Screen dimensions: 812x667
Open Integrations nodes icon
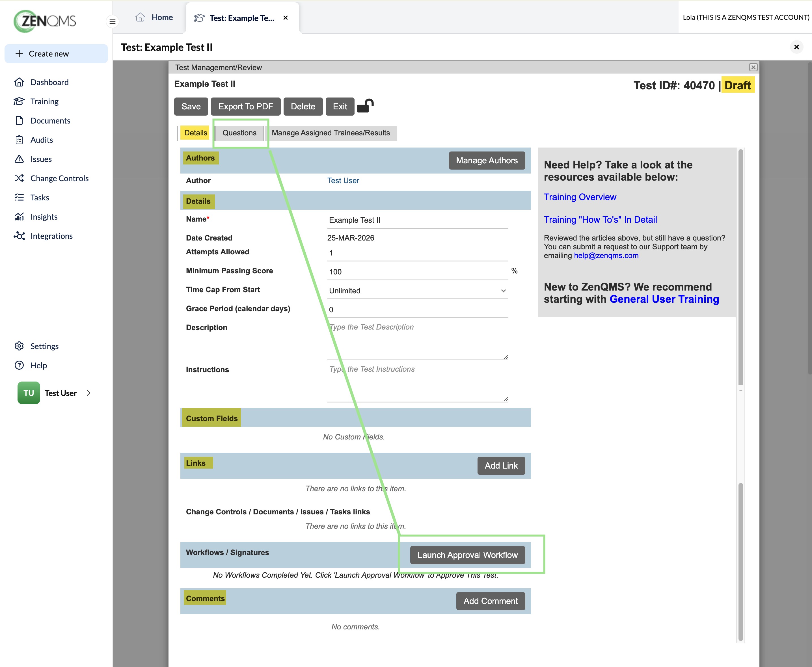[19, 235]
